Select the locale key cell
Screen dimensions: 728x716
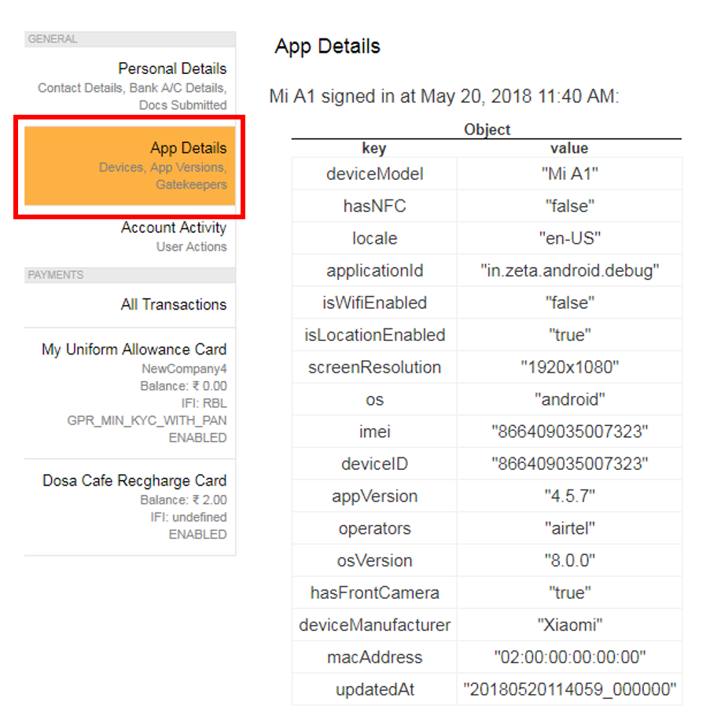click(374, 238)
